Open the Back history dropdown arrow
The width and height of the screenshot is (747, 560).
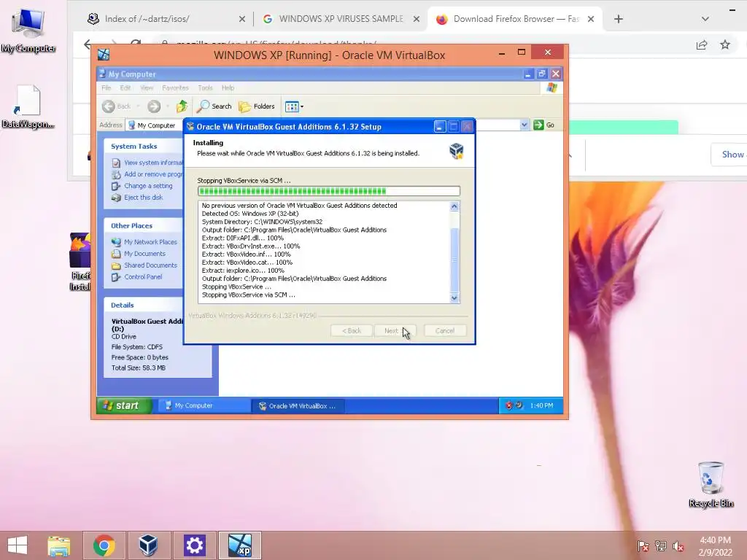pos(138,106)
